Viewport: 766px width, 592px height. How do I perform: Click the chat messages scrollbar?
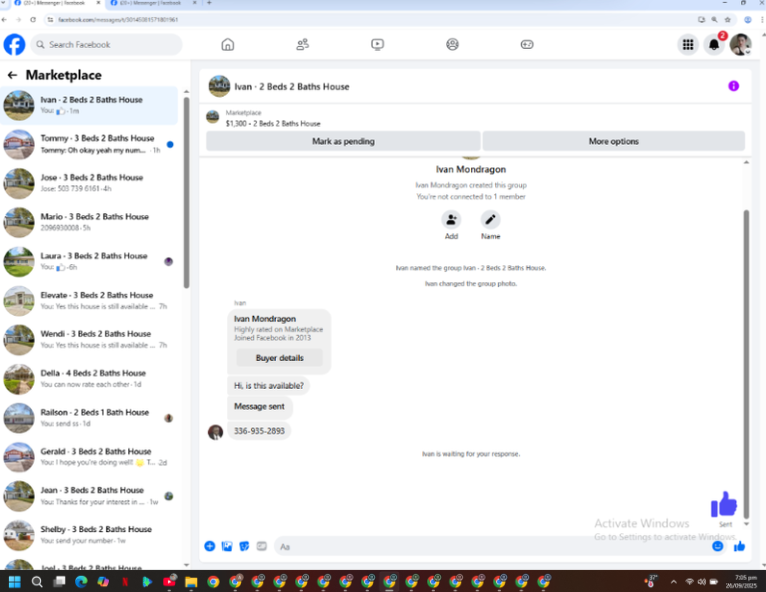(746, 364)
